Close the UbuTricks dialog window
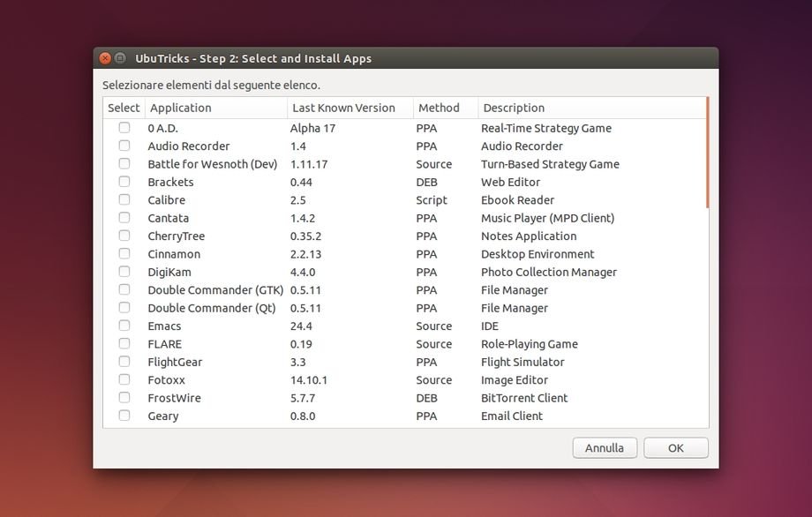 [x=105, y=58]
